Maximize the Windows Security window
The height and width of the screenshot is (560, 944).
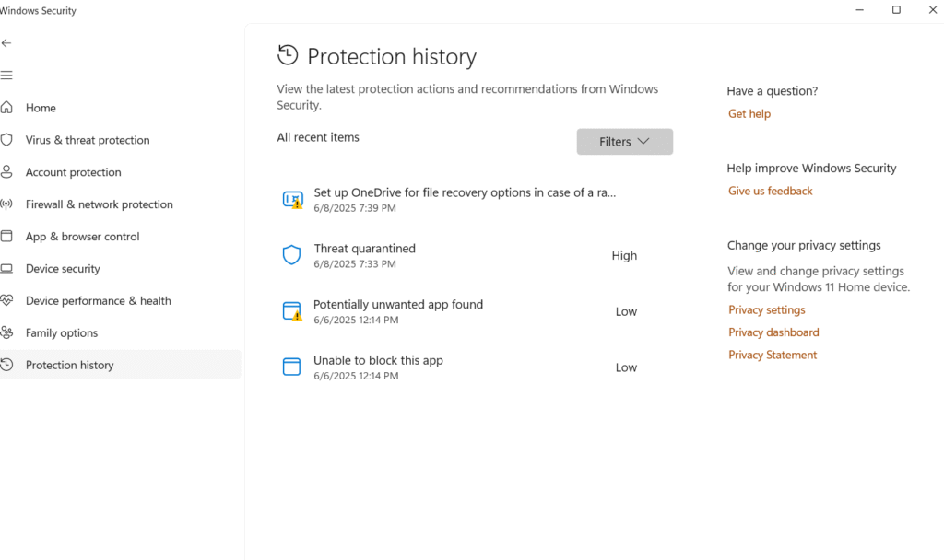tap(896, 9)
